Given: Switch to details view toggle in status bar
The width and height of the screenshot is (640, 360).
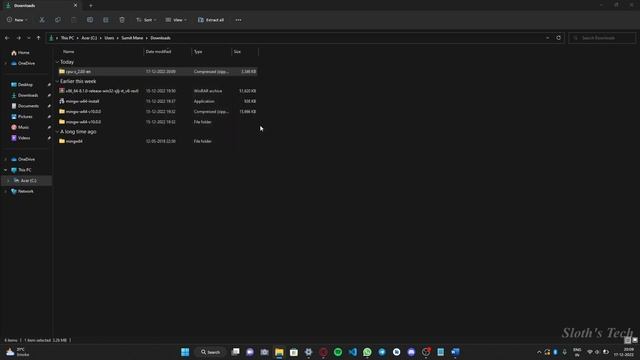Looking at the screenshot, I should [x=628, y=340].
